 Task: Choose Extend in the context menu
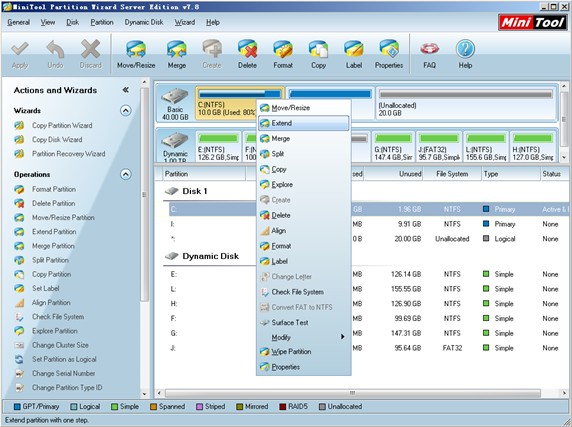coord(304,123)
